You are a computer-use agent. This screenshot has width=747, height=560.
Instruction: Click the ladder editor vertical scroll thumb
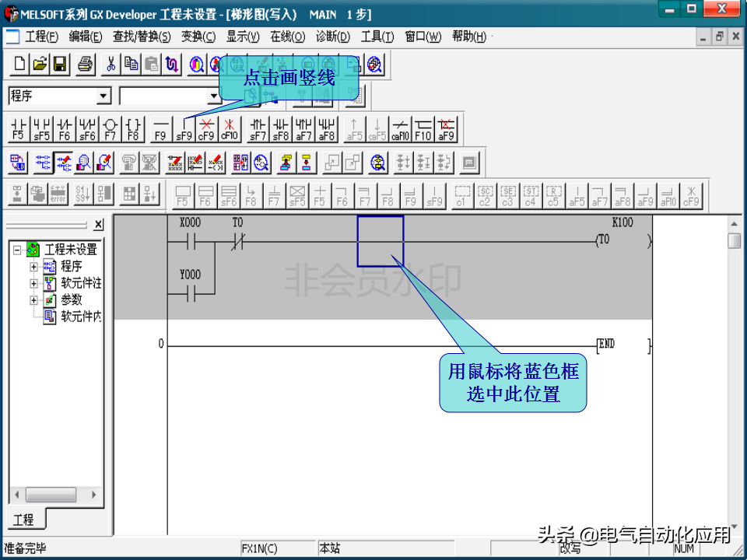734,240
